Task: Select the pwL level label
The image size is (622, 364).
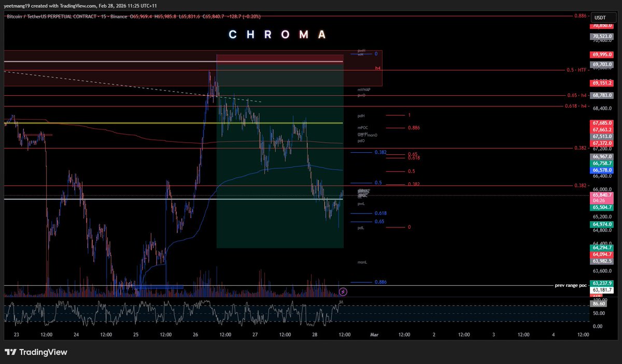Action: [x=361, y=204]
